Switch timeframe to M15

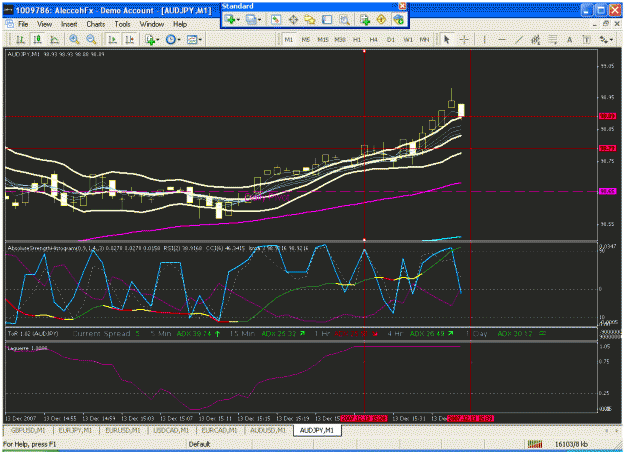[323, 39]
